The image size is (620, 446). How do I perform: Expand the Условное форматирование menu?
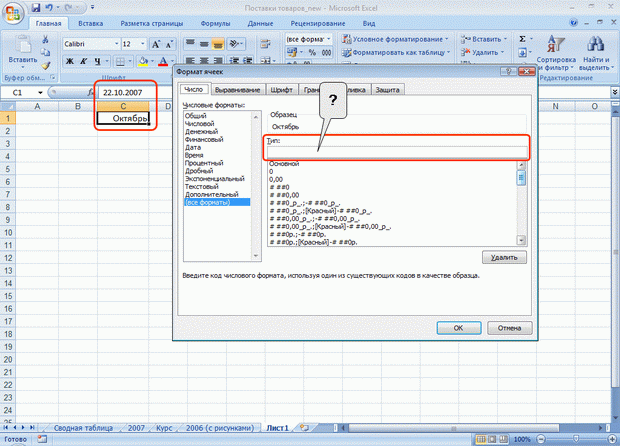(396, 39)
